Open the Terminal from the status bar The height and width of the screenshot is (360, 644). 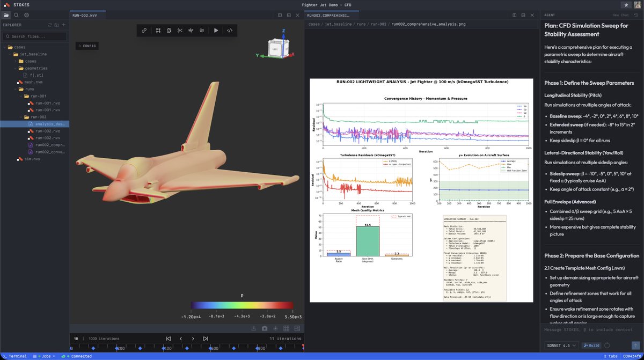(14, 356)
